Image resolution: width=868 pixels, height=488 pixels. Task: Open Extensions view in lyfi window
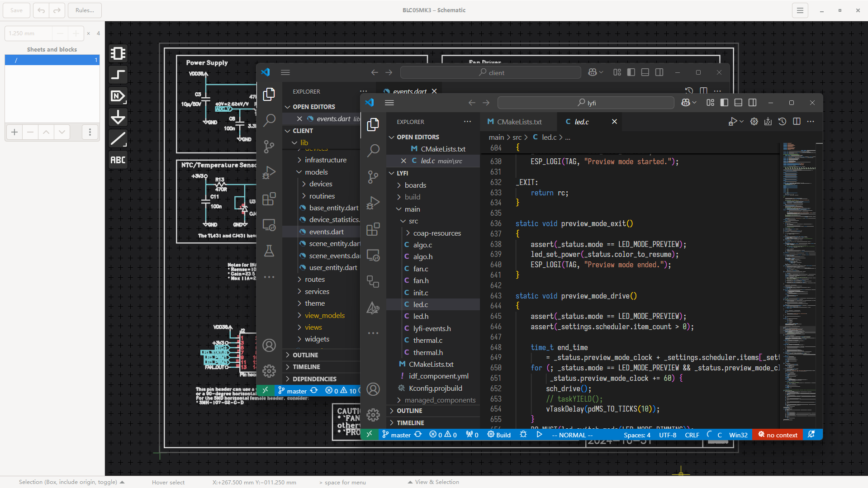click(x=373, y=229)
